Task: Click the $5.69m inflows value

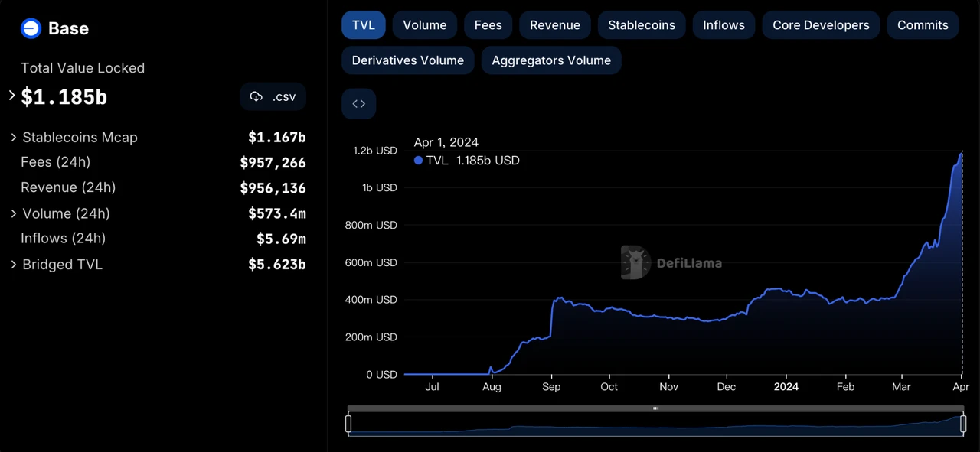Action: (281, 239)
